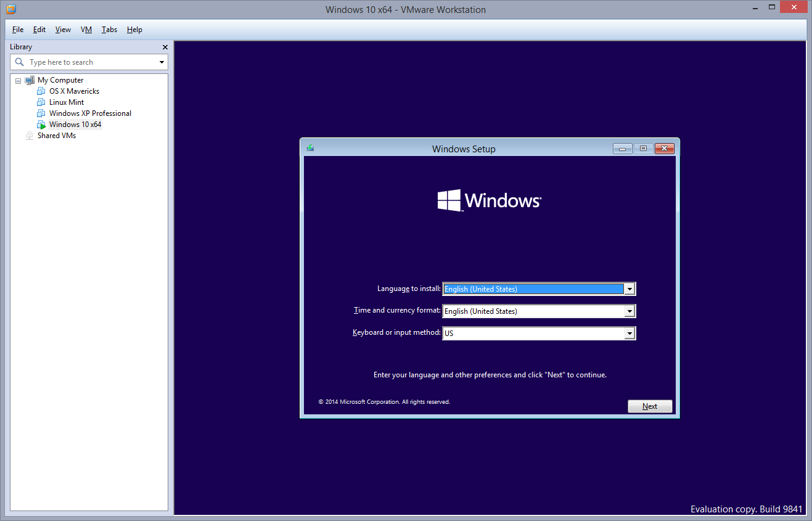This screenshot has height=521, width=812.
Task: Maximize the VMware Workstation window
Action: 771,7
